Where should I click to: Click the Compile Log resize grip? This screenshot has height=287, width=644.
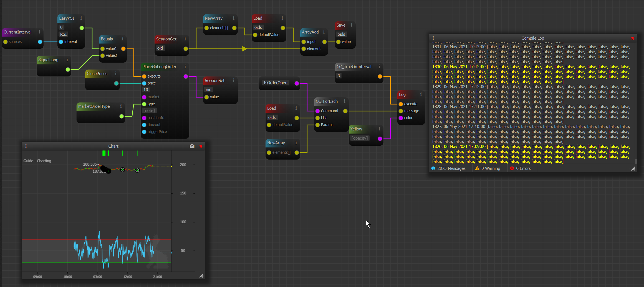[633, 168]
